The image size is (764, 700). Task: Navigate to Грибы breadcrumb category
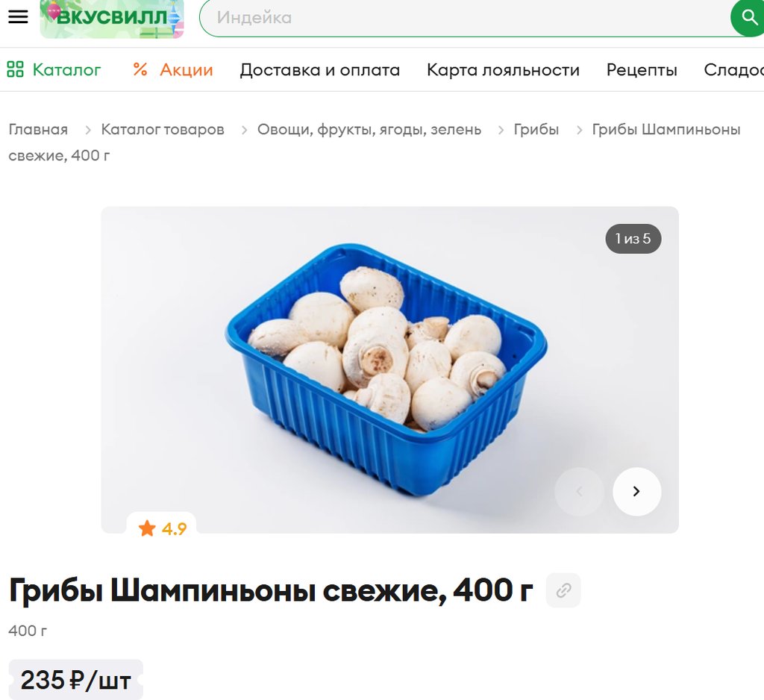[536, 129]
